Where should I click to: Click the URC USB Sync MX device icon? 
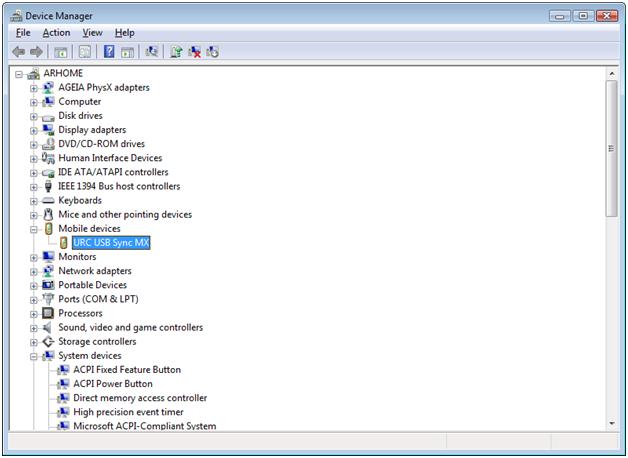[x=63, y=243]
